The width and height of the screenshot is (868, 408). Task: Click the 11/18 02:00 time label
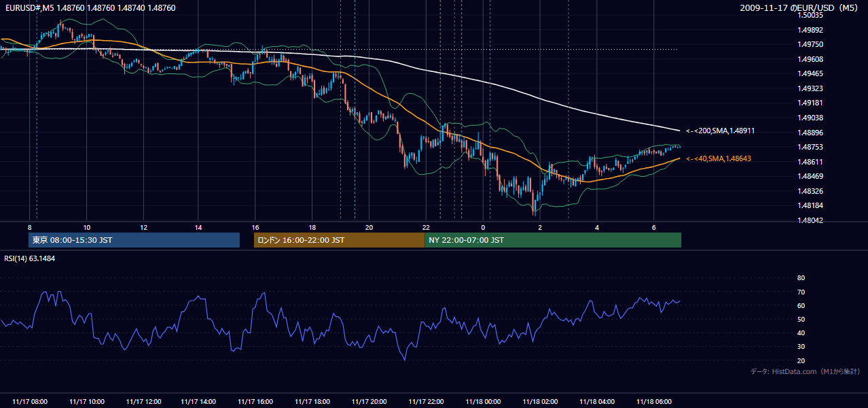540,402
